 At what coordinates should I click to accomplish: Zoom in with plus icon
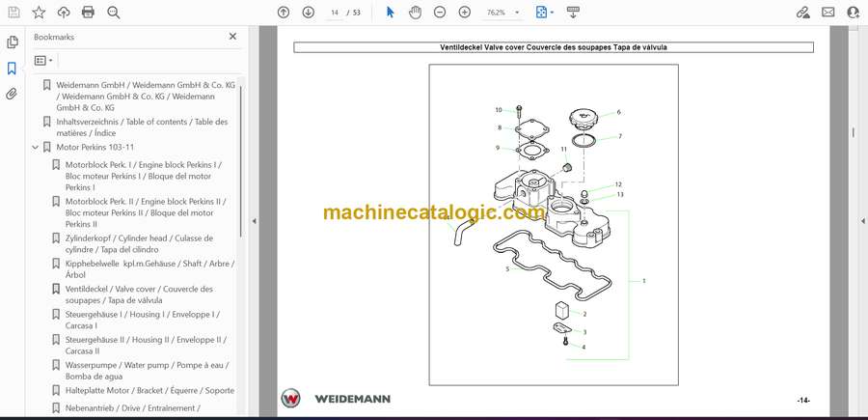click(x=465, y=13)
